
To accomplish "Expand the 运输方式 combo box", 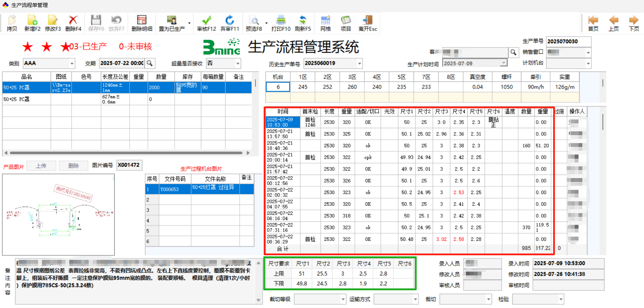I will click(x=415, y=299).
